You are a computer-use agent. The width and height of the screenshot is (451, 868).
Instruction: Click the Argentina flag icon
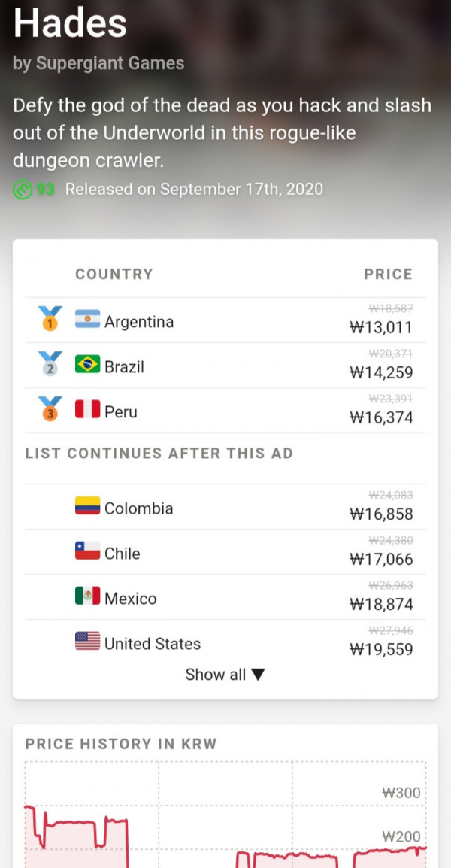point(87,319)
